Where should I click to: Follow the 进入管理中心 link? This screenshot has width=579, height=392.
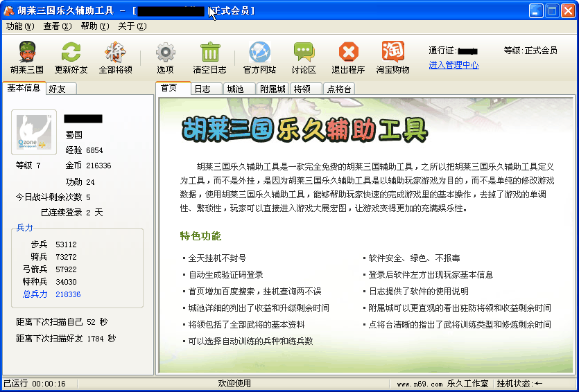click(x=453, y=65)
